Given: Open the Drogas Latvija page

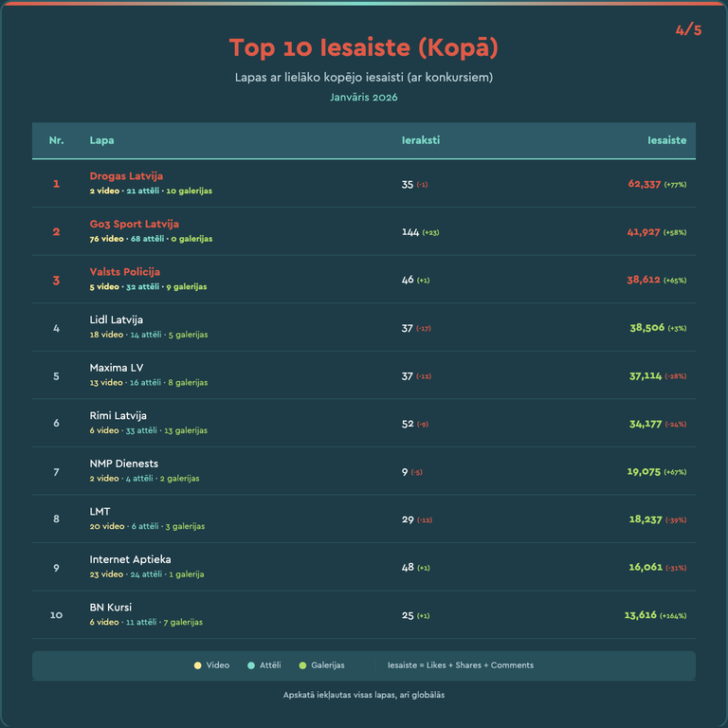Looking at the screenshot, I should tap(126, 176).
